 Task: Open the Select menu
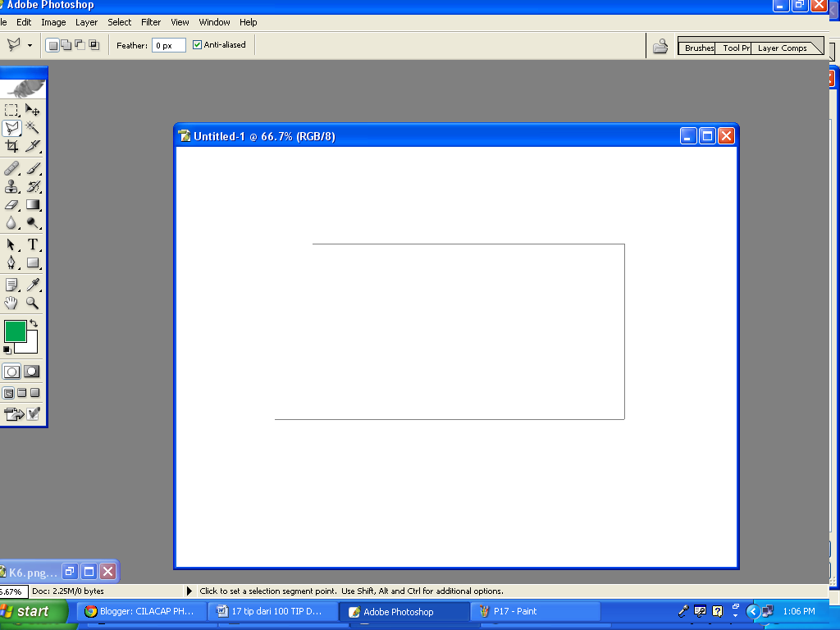119,22
